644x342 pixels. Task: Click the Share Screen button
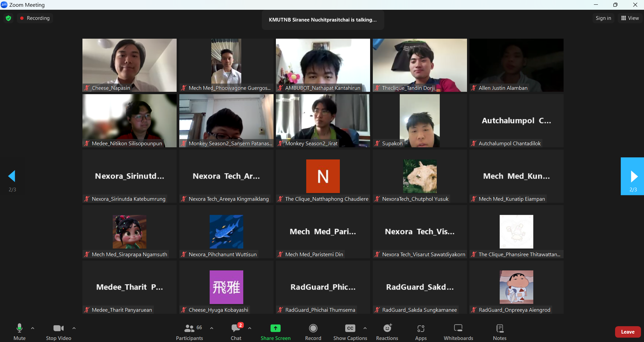pos(276,332)
